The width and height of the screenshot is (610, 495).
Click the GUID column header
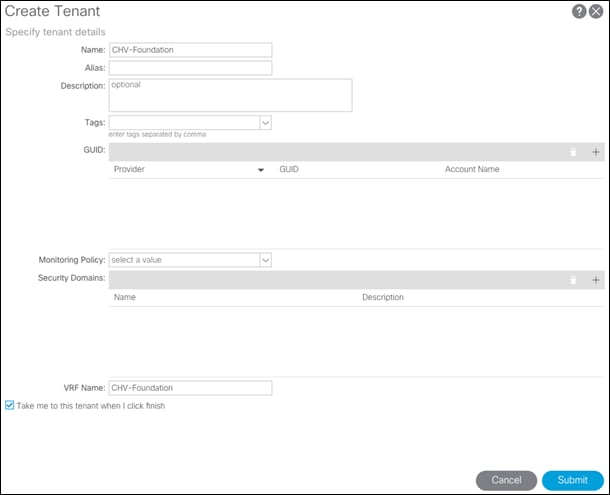coord(289,169)
